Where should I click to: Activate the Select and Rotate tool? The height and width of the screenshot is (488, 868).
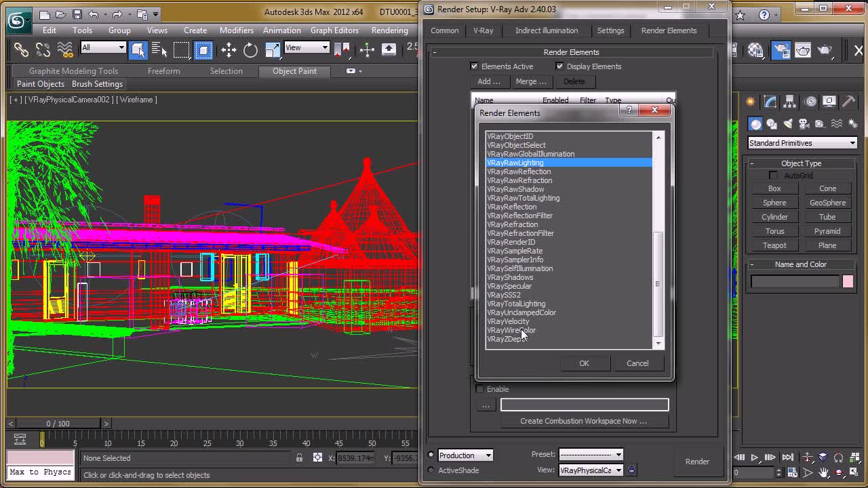[x=250, y=49]
